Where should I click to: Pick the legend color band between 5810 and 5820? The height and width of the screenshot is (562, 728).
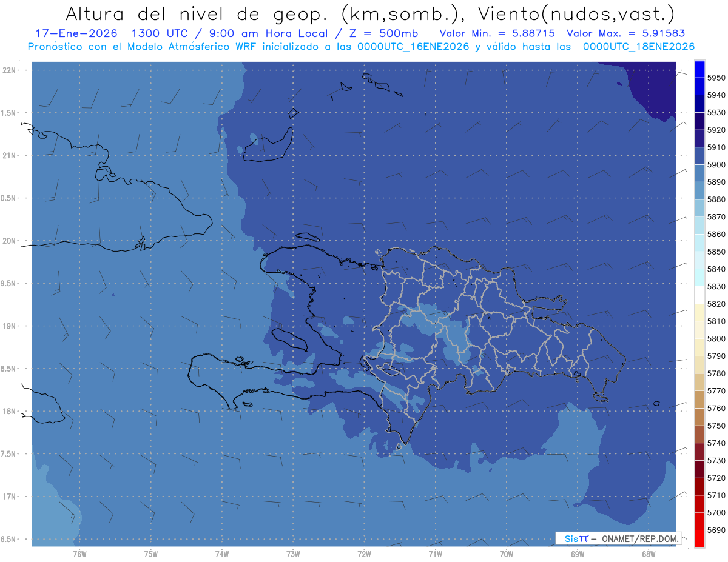pos(699,312)
